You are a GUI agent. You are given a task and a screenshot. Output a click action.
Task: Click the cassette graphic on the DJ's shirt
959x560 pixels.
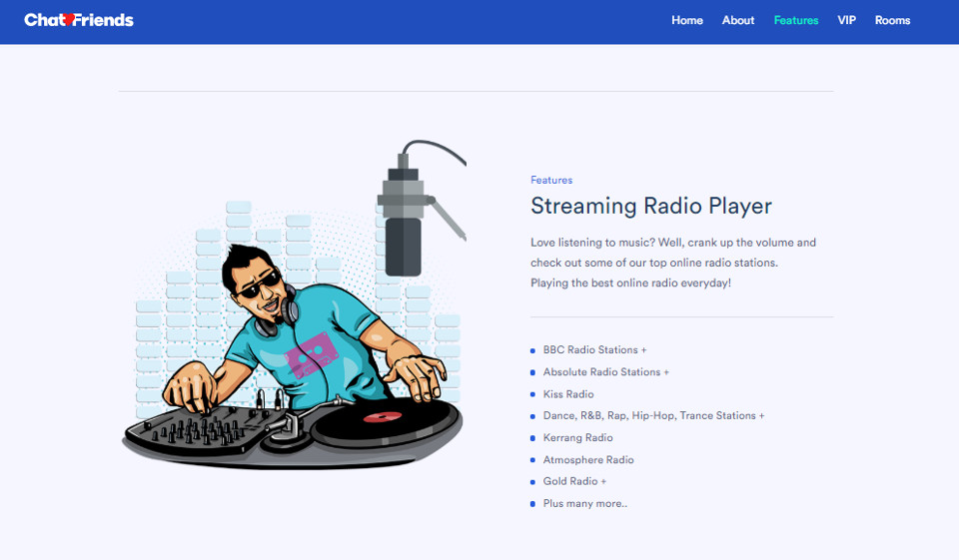313,353
